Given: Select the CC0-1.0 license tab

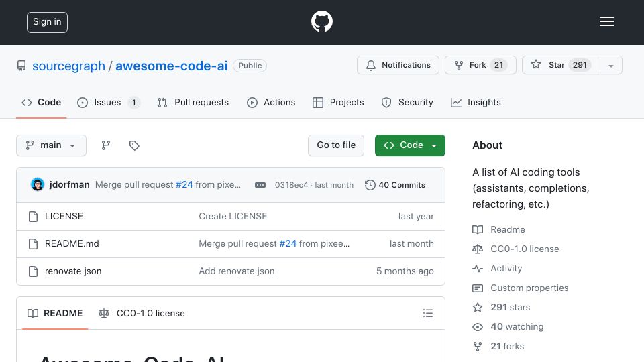Looking at the screenshot, I should click(x=142, y=313).
